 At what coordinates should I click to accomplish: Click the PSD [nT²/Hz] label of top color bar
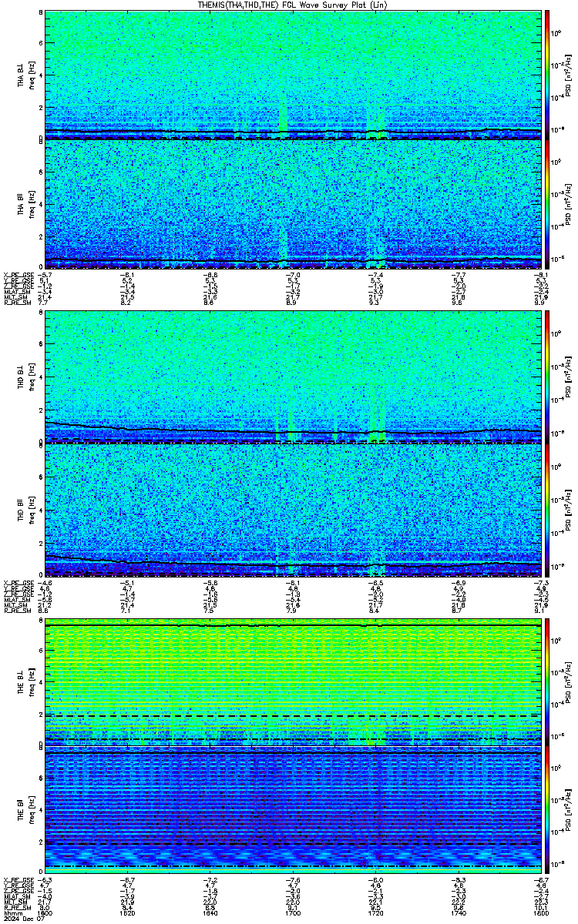point(568,75)
